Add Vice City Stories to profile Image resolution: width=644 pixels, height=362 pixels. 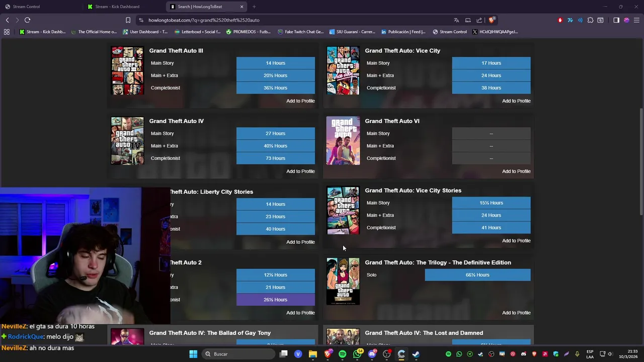pyautogui.click(x=516, y=241)
